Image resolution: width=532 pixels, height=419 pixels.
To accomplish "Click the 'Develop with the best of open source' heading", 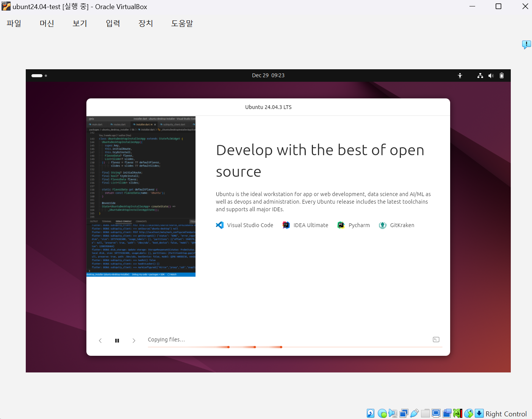I will point(320,161).
